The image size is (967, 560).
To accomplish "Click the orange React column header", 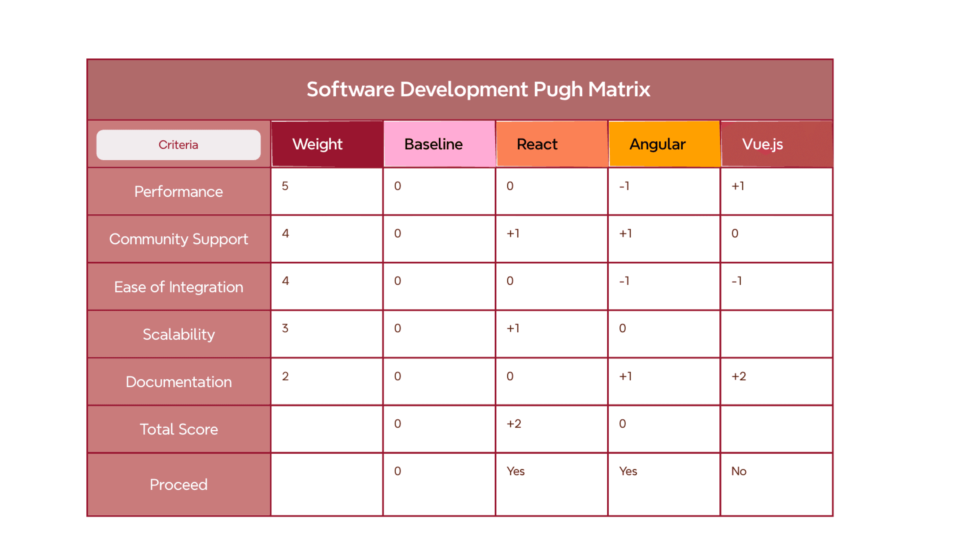I will click(551, 144).
